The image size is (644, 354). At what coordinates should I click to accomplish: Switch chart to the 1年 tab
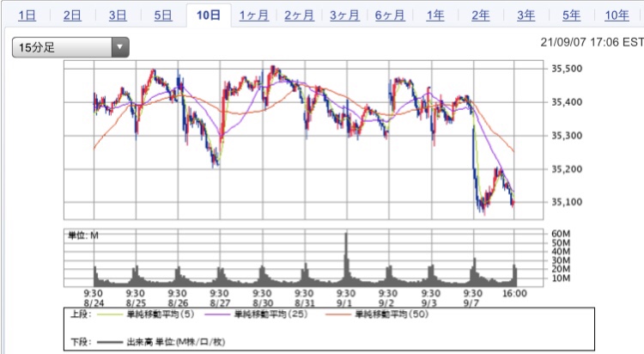coord(435,15)
